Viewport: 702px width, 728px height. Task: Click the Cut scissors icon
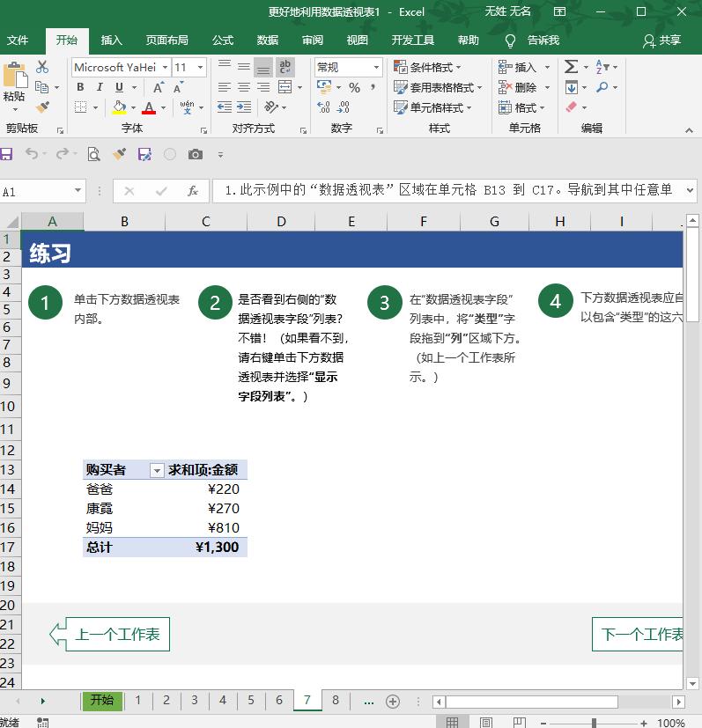(42, 67)
